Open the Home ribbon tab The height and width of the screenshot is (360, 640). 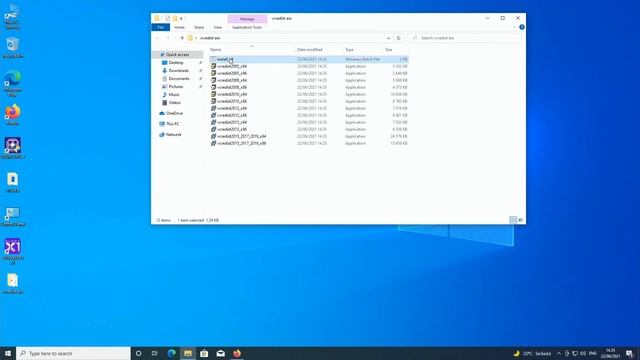click(x=180, y=27)
